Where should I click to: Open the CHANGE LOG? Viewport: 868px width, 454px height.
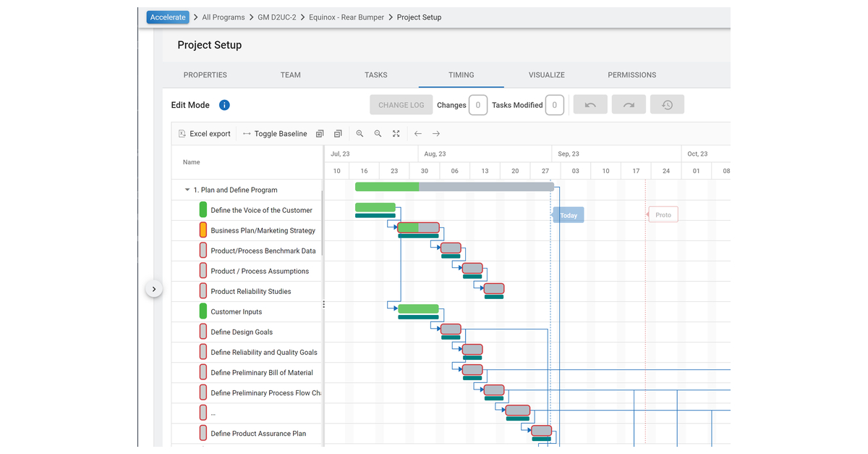click(401, 104)
